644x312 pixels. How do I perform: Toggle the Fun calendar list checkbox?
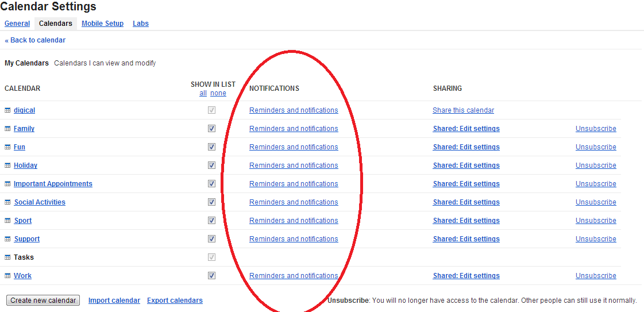click(x=211, y=147)
